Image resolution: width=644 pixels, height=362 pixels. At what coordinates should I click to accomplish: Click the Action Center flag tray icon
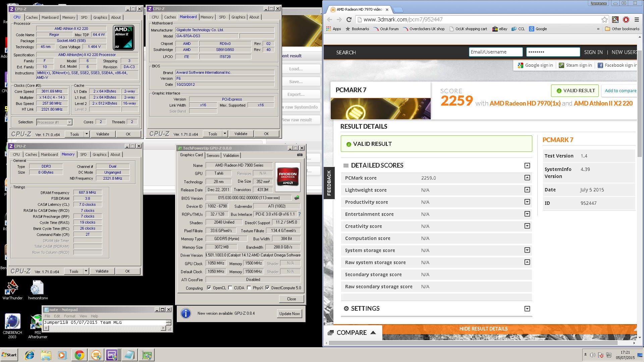click(601, 355)
